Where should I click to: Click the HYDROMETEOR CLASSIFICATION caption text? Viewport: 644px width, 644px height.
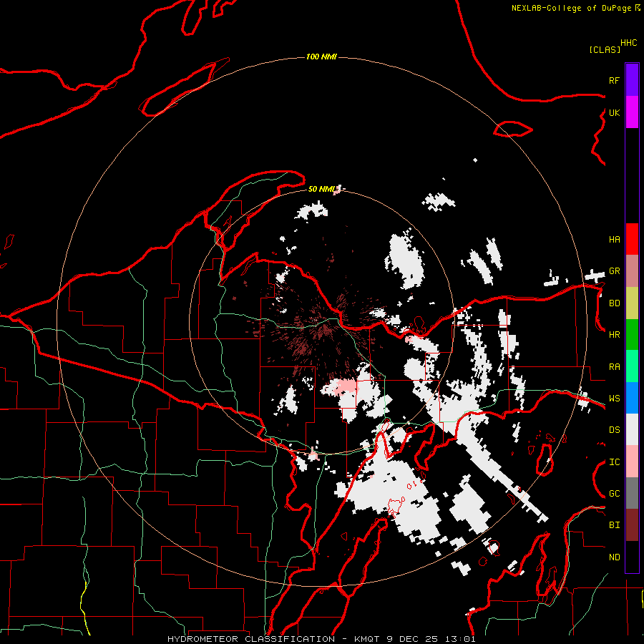(x=251, y=639)
